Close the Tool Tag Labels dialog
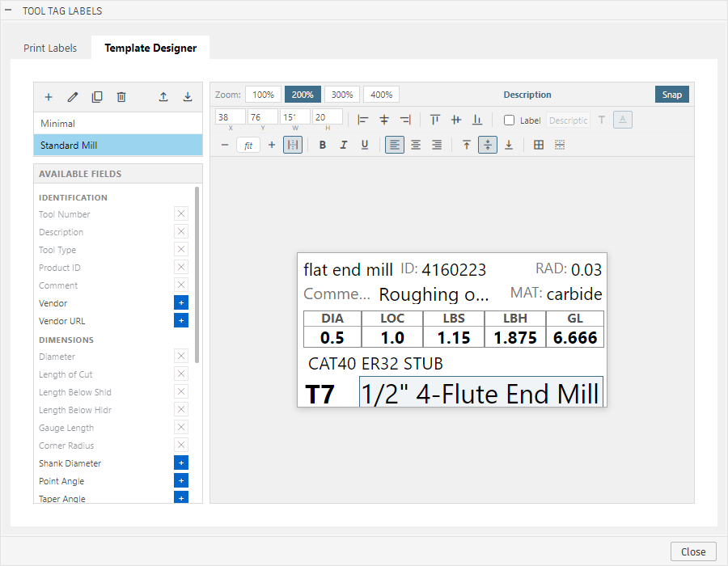Screen dimensions: 728x566 (x=693, y=551)
